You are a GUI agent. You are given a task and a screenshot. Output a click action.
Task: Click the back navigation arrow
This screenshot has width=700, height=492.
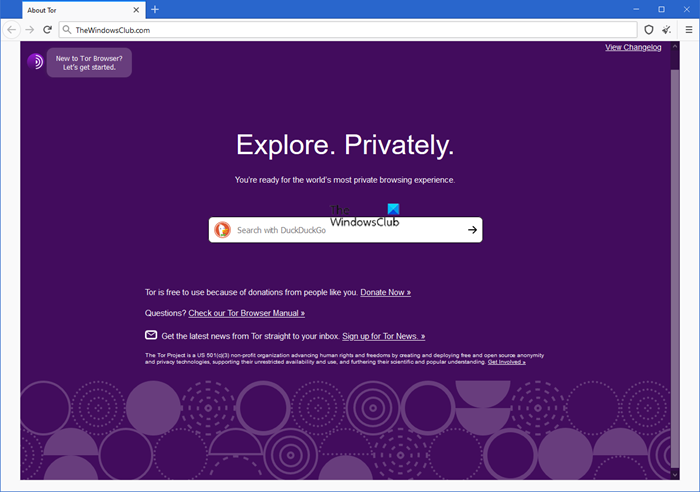click(12, 30)
